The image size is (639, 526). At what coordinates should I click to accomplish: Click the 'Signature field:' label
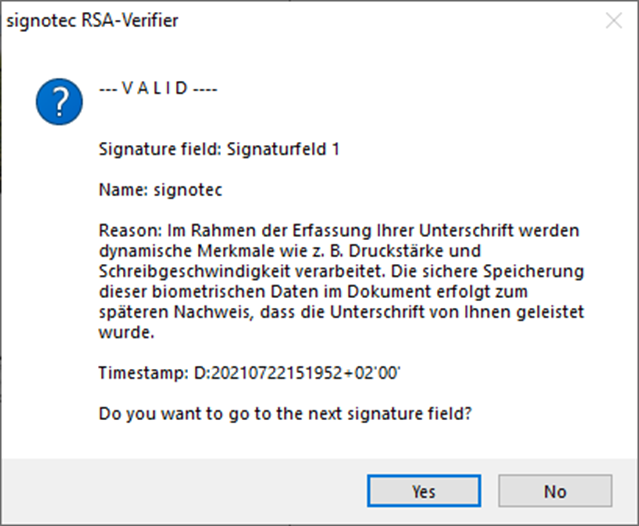click(x=161, y=151)
